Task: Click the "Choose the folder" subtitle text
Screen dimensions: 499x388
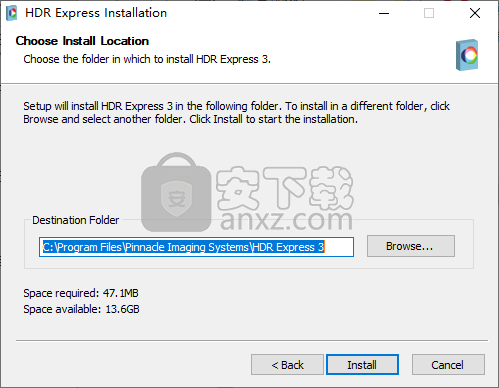Action: pyautogui.click(x=147, y=59)
